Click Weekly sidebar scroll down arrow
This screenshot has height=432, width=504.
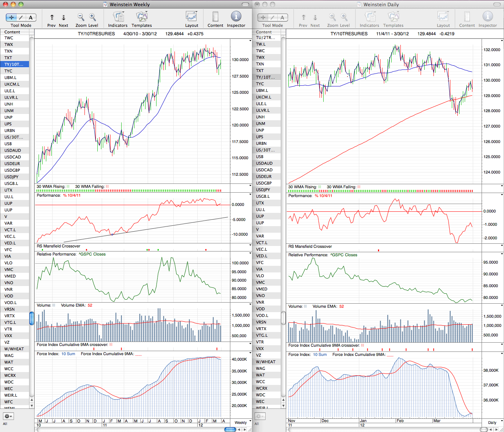click(x=32, y=406)
